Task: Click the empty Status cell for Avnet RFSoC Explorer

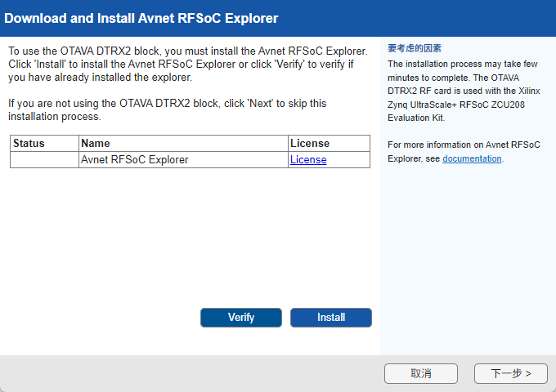Action: pyautogui.click(x=44, y=160)
